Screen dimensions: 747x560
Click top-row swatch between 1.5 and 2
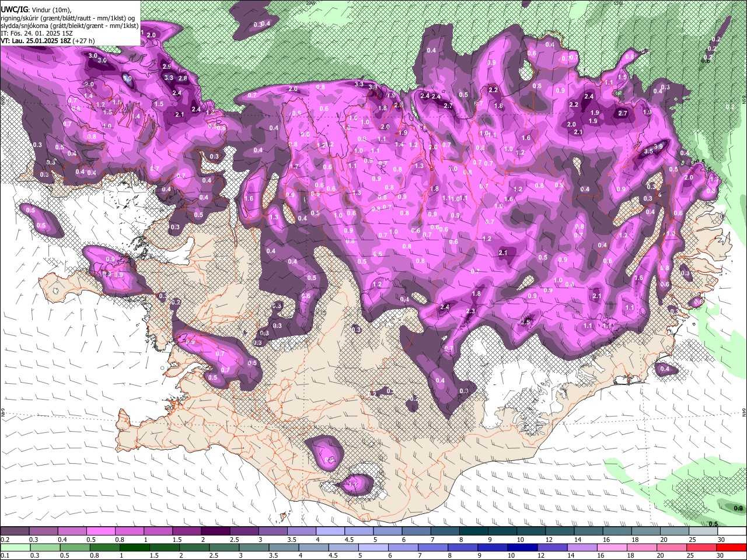tap(186, 531)
